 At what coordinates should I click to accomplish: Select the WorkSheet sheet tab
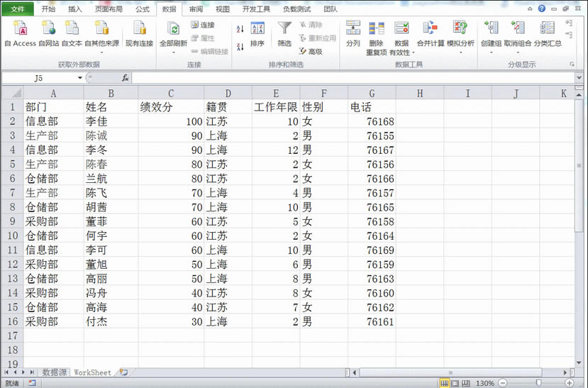click(93, 372)
